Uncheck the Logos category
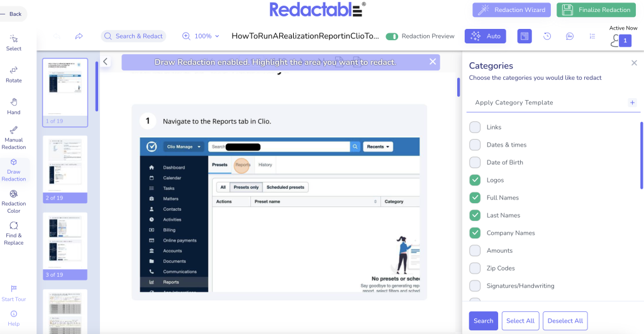644x334 pixels. [475, 180]
